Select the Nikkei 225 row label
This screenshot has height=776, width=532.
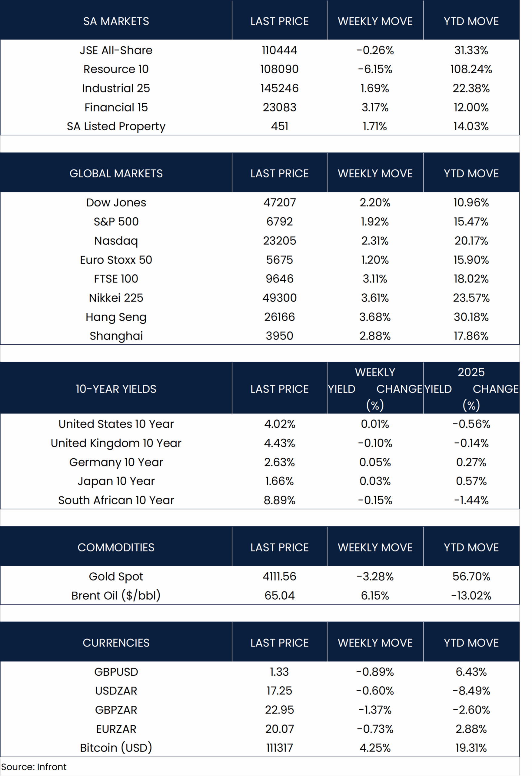[x=116, y=298]
